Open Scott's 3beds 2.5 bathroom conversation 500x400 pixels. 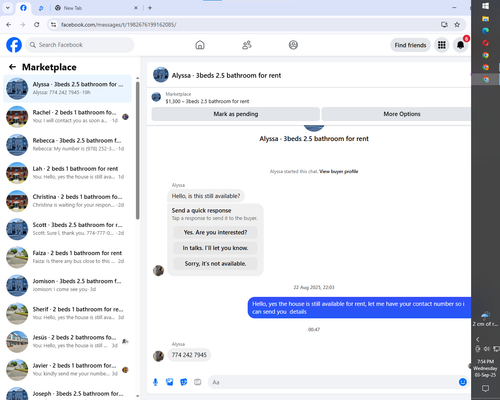67,229
